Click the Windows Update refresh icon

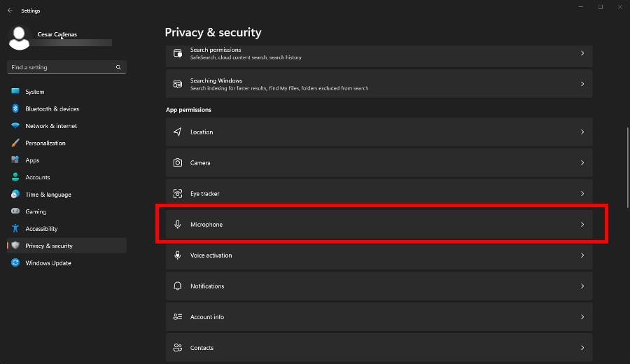[x=15, y=262]
